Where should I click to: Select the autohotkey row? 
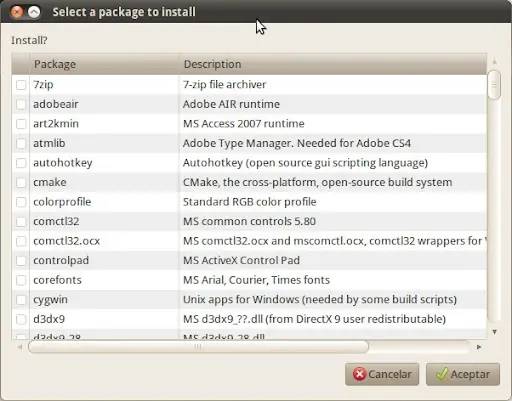(249, 163)
